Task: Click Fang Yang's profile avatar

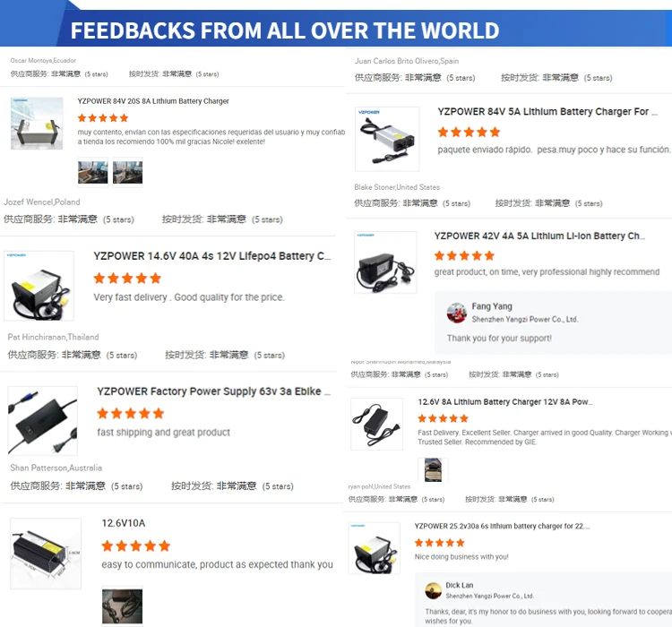Action: 457,313
